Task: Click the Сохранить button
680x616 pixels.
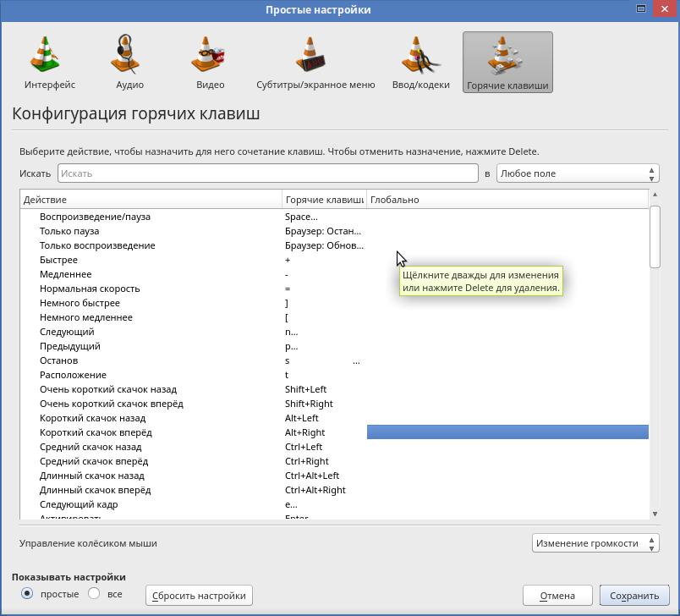Action: point(634,596)
